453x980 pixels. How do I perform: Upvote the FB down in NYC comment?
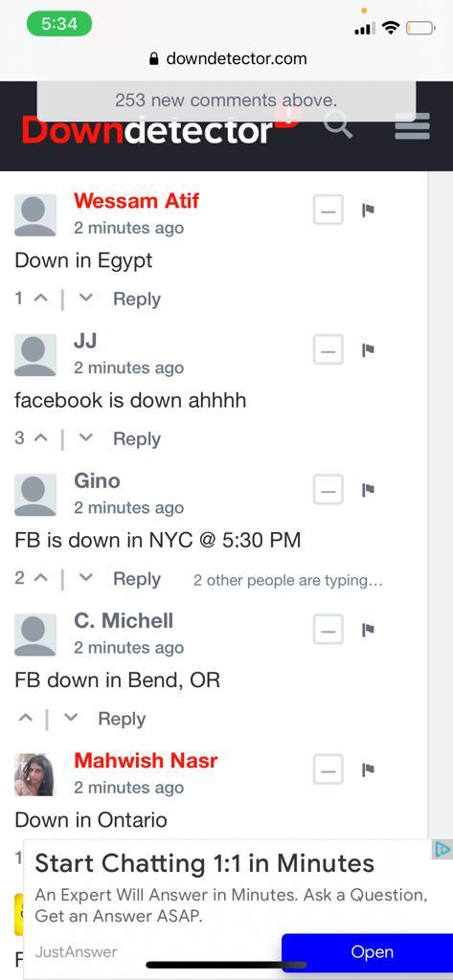40,579
